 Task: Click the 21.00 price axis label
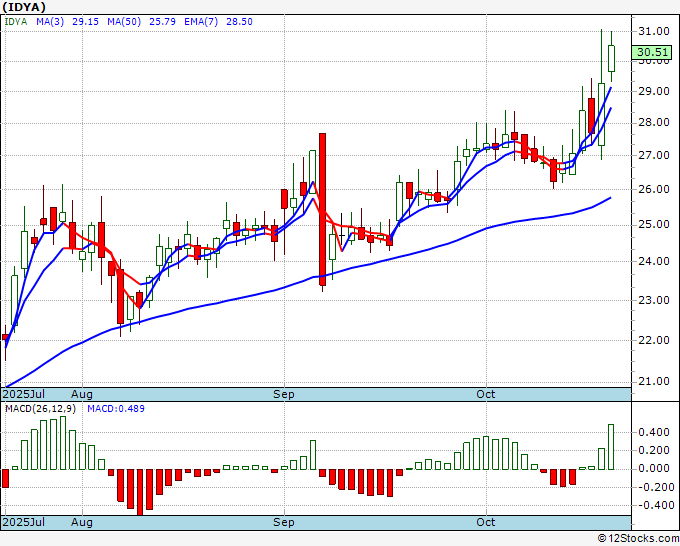pyautogui.click(x=654, y=381)
